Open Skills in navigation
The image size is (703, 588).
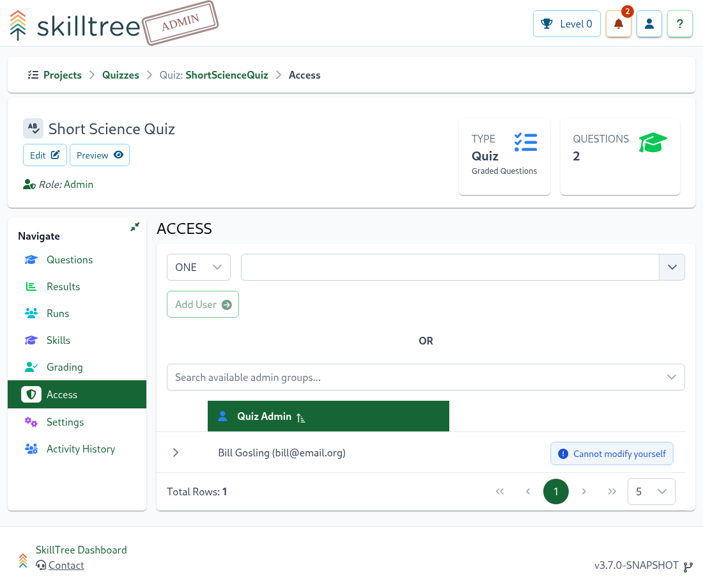[x=77, y=341]
